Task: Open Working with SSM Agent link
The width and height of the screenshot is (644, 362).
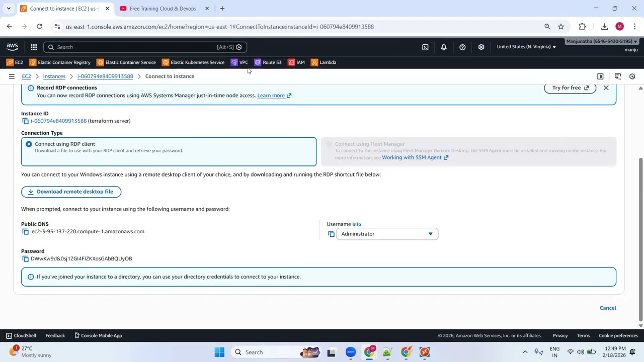Action: (x=415, y=157)
